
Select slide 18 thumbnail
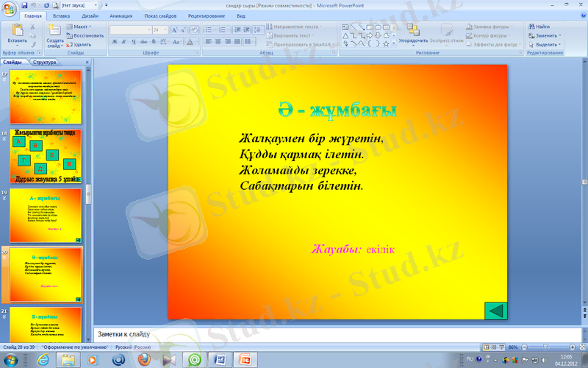46,156
